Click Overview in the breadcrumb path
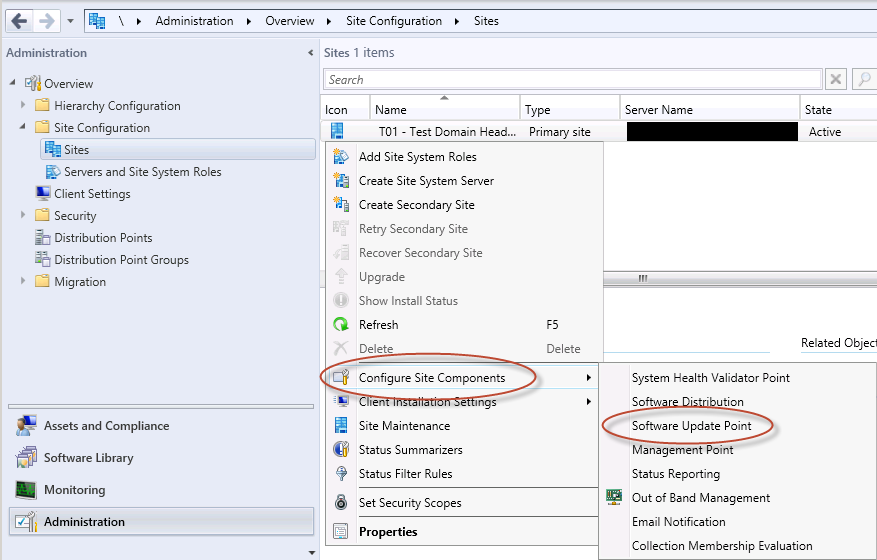This screenshot has height=560, width=877. point(289,21)
